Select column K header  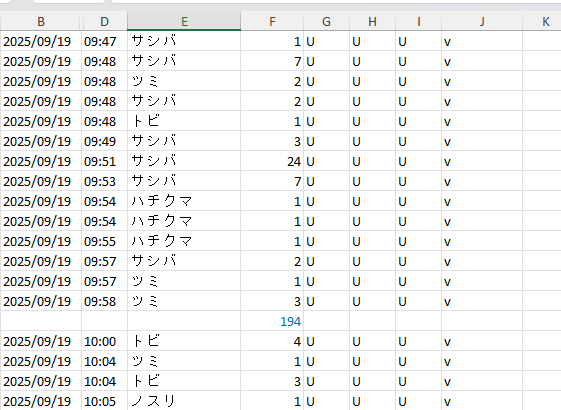[x=542, y=21]
